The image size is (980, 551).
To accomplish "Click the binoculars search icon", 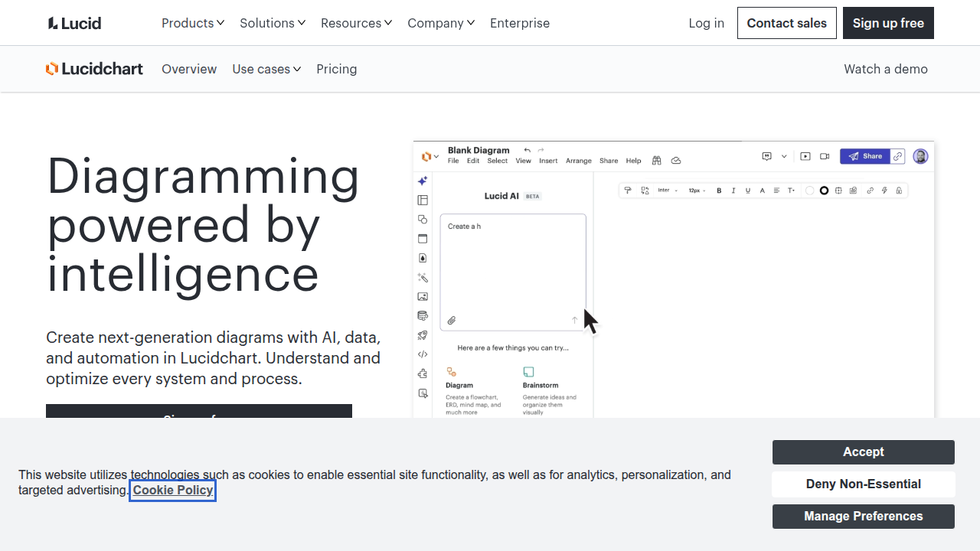I will coord(657,161).
